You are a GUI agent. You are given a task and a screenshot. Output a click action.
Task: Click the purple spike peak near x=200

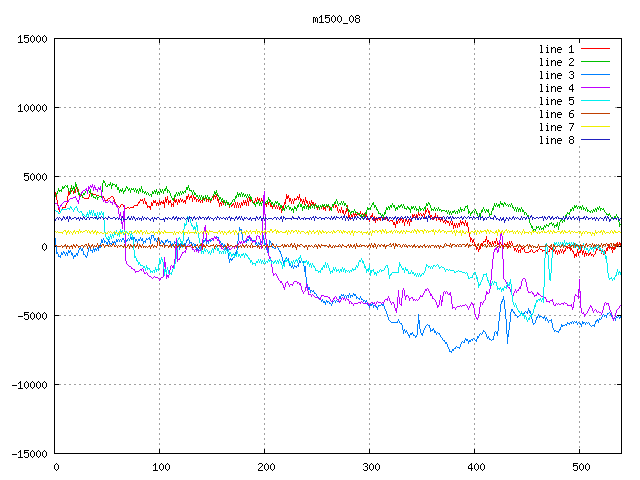tap(264, 193)
